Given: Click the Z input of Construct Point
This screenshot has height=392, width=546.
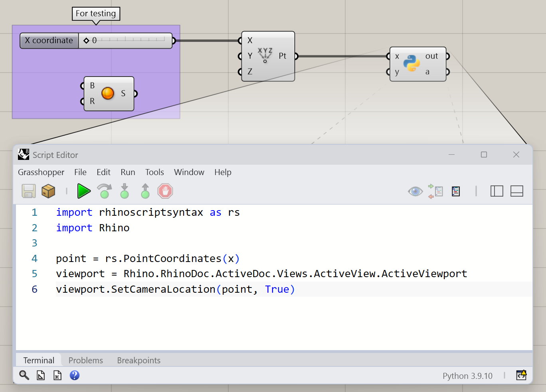Looking at the screenshot, I should pos(250,71).
